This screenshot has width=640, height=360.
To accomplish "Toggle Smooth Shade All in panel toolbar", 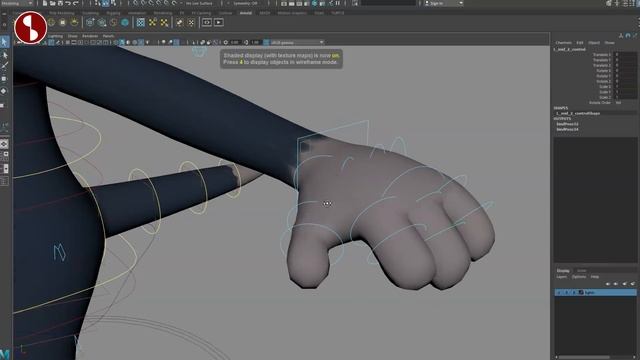I will coord(122,42).
